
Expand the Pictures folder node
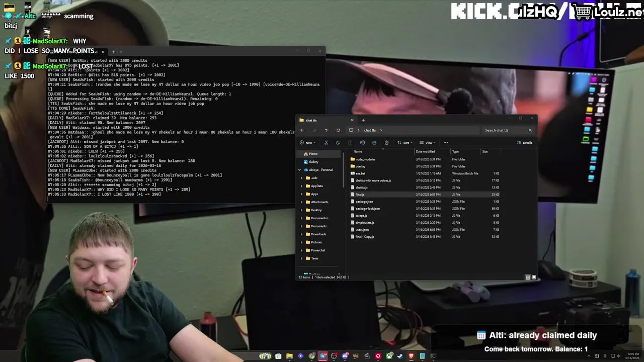click(x=302, y=242)
